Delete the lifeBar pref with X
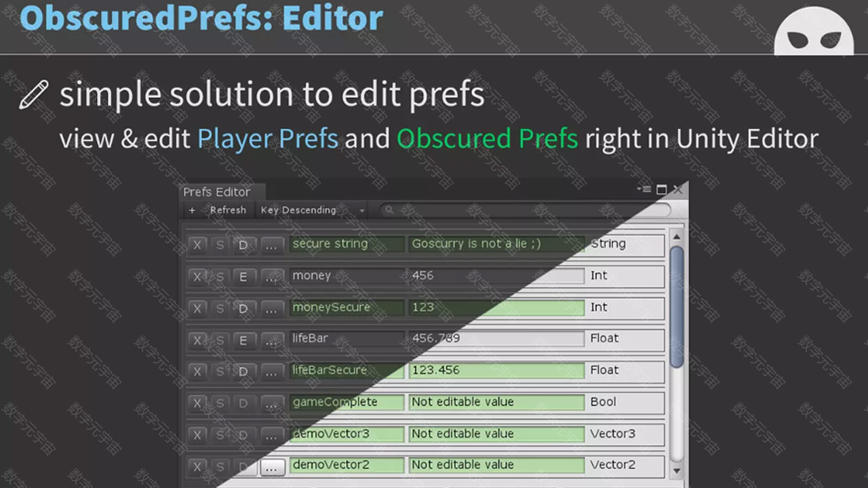 click(x=197, y=340)
